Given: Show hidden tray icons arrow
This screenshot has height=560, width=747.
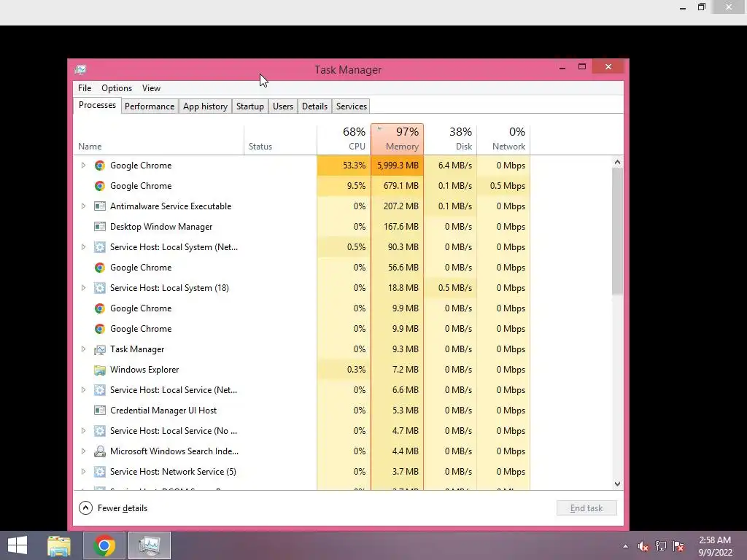Looking at the screenshot, I should 625,546.
